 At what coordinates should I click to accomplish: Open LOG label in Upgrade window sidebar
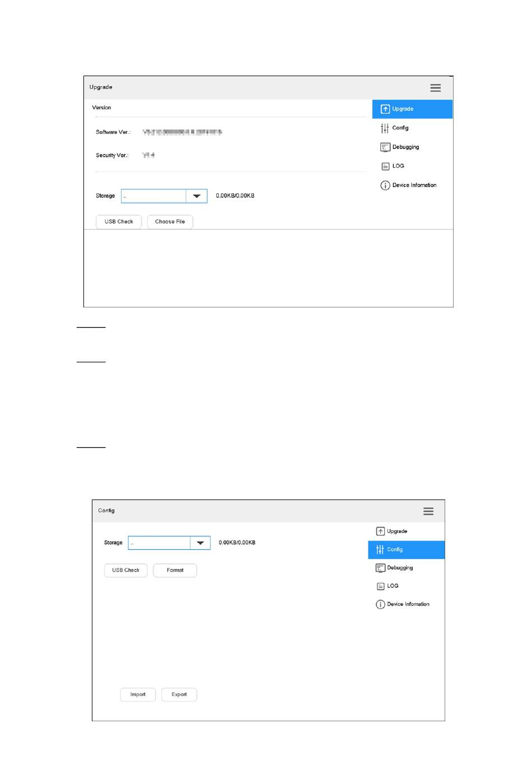click(x=398, y=166)
